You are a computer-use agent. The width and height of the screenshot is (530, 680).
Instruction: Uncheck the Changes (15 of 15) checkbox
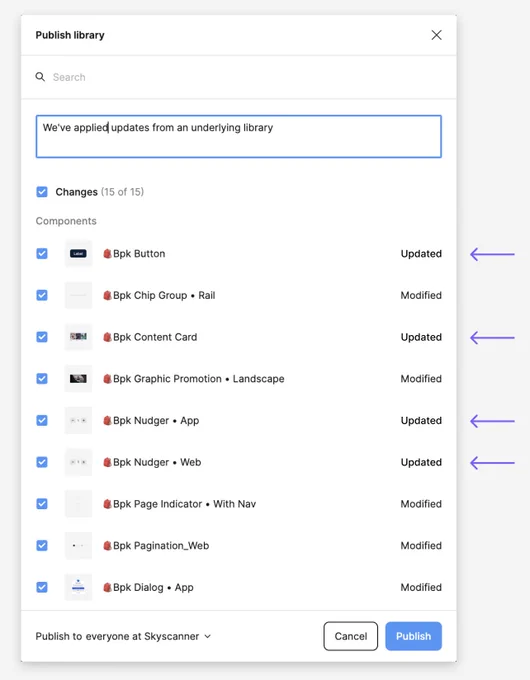42,192
